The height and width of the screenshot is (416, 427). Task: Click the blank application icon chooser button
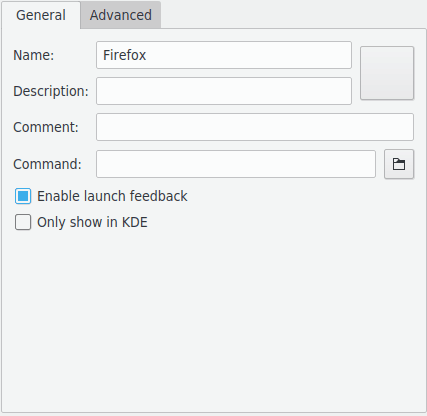tap(387, 73)
